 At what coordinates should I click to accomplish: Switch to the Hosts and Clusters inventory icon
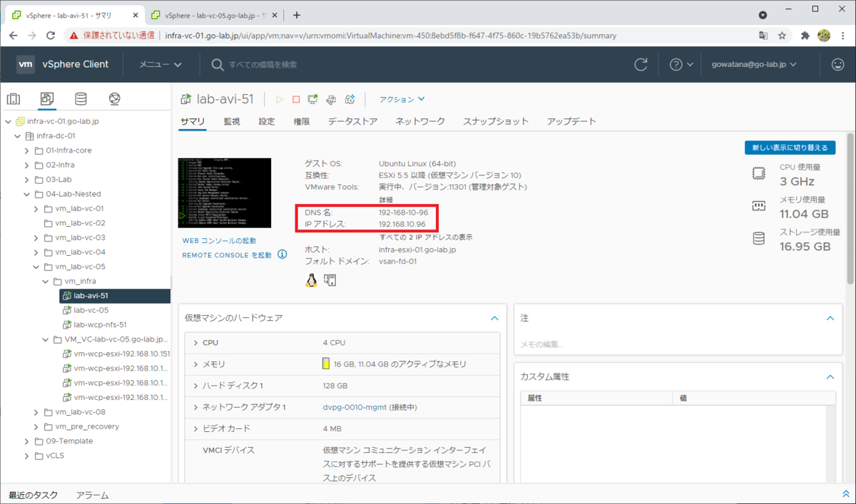(x=14, y=98)
